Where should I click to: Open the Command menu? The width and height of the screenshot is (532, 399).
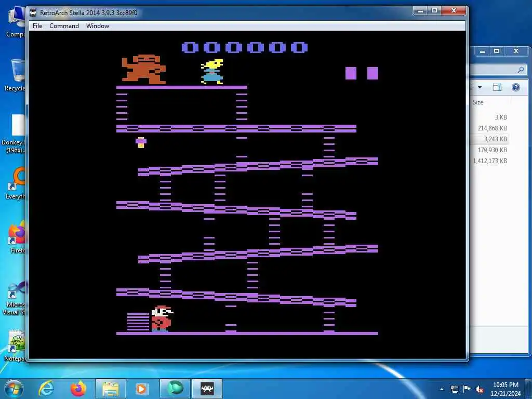pos(64,26)
